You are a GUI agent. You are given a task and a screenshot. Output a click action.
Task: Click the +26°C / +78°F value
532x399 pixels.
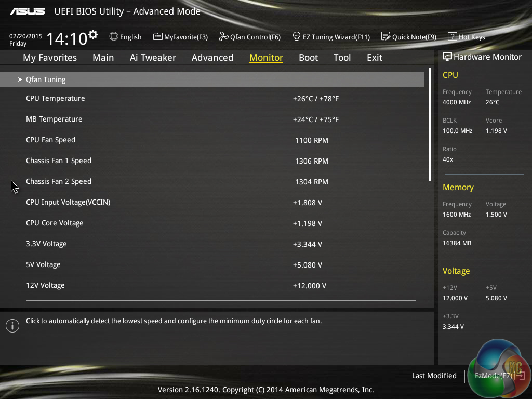316,99
